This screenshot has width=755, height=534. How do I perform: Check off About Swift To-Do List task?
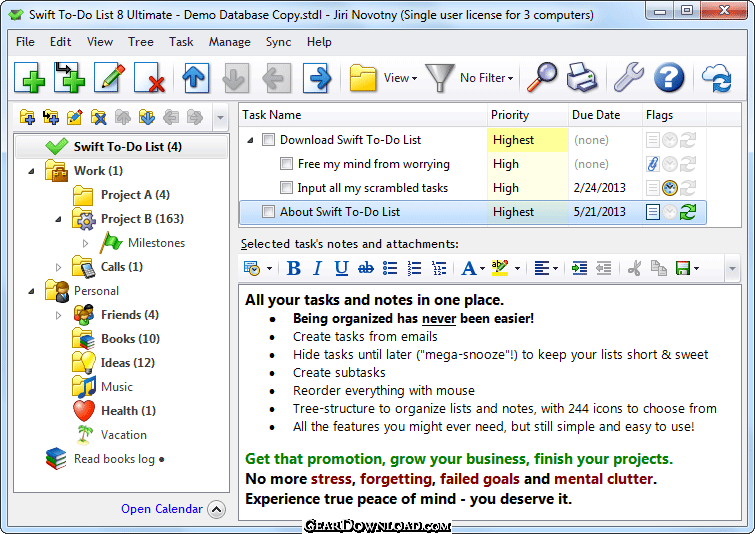click(x=268, y=212)
